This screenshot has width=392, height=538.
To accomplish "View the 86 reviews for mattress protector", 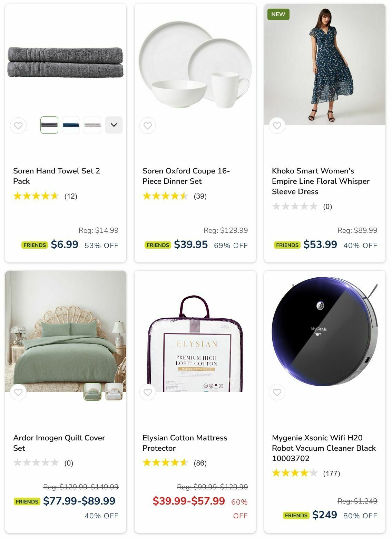I will pos(200,463).
